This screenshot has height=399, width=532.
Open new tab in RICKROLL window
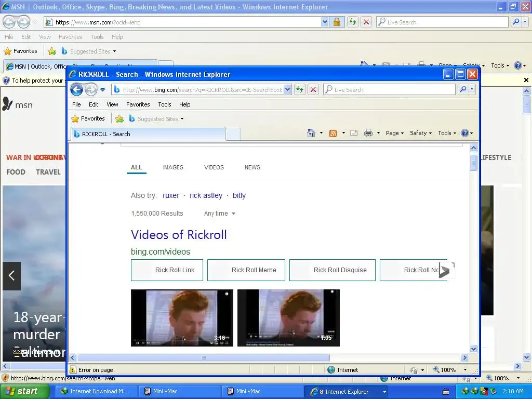[233, 134]
